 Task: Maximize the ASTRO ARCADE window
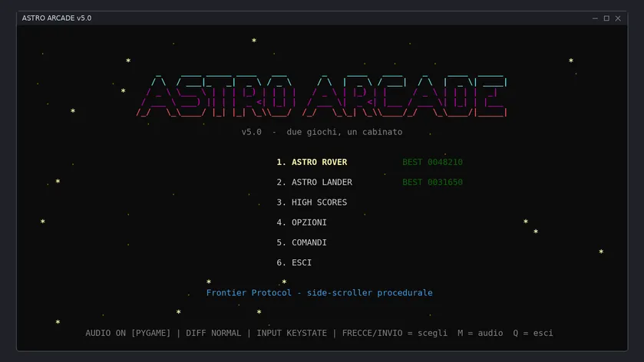606,18
